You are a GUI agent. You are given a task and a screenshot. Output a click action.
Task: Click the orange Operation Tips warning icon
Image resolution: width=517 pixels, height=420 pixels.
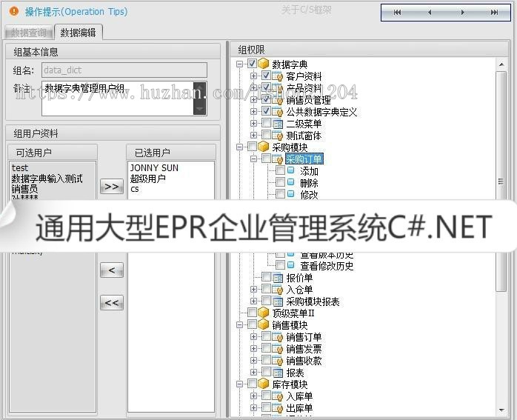click(x=14, y=11)
